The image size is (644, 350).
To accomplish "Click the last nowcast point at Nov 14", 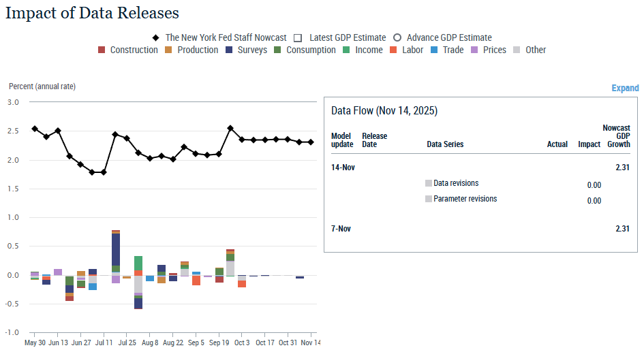I will click(x=311, y=142).
